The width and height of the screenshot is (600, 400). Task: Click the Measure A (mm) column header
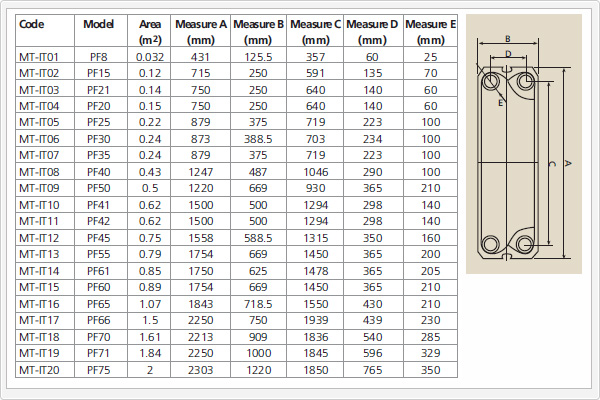(201, 31)
